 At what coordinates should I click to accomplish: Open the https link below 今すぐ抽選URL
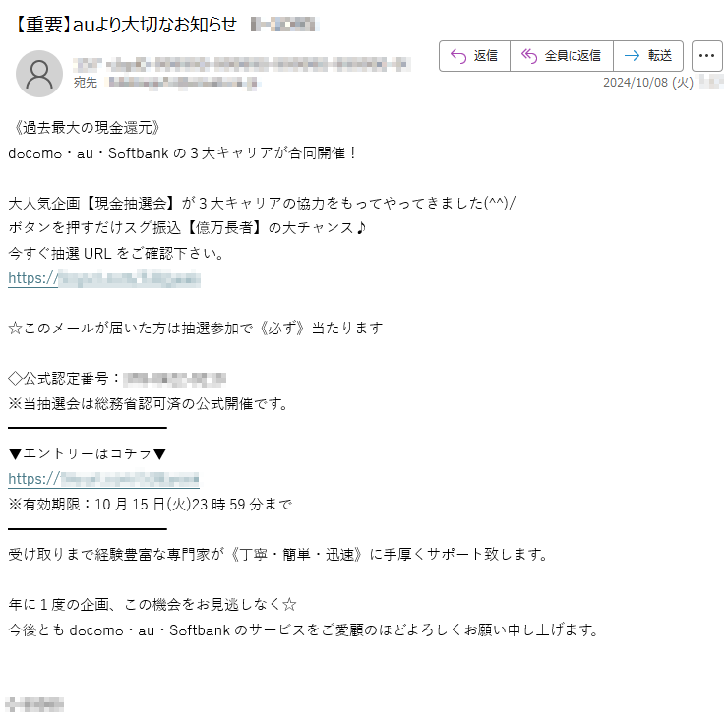(x=104, y=278)
